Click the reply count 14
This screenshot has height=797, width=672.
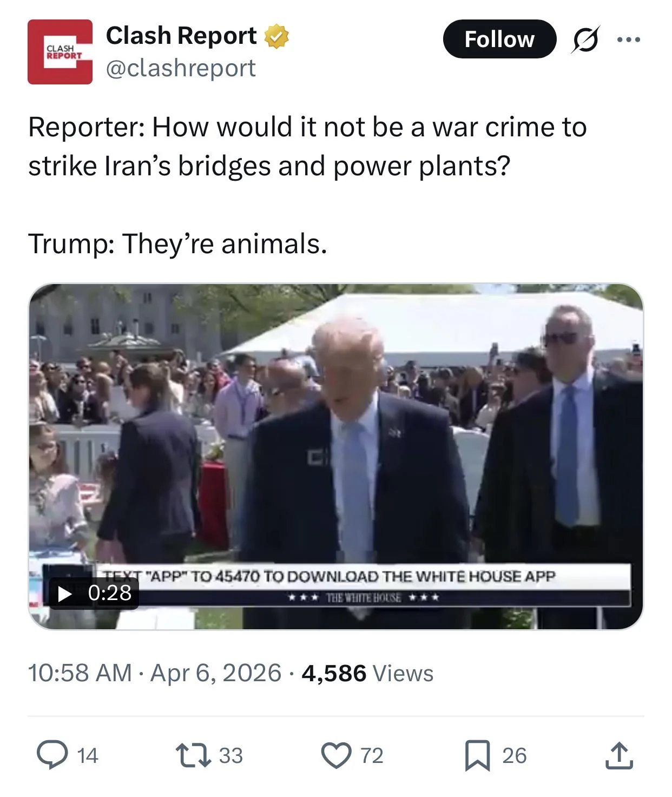coord(87,755)
